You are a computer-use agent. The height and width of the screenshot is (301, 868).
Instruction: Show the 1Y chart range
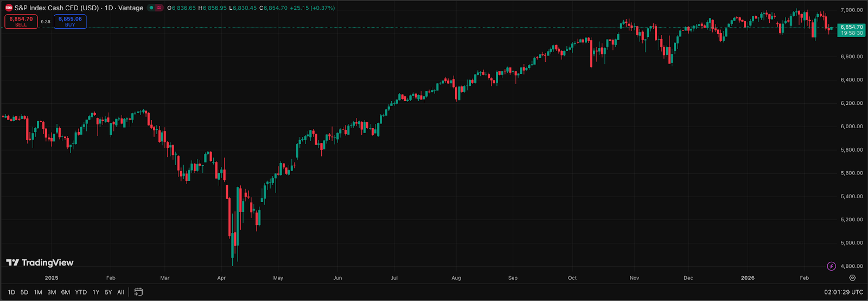96,292
